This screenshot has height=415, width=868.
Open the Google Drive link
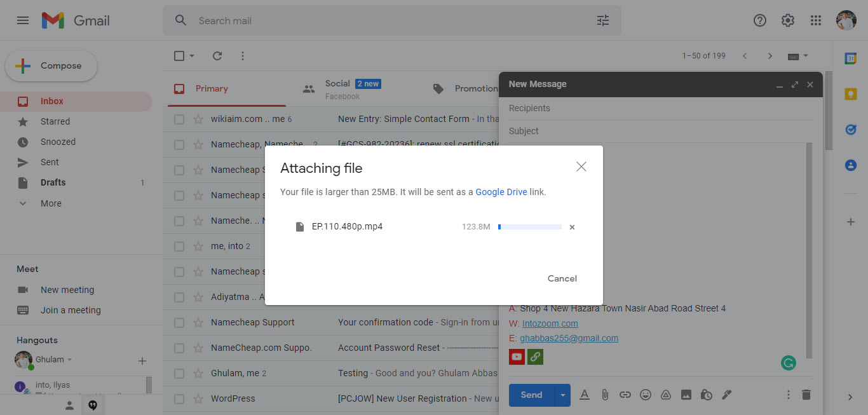click(501, 192)
